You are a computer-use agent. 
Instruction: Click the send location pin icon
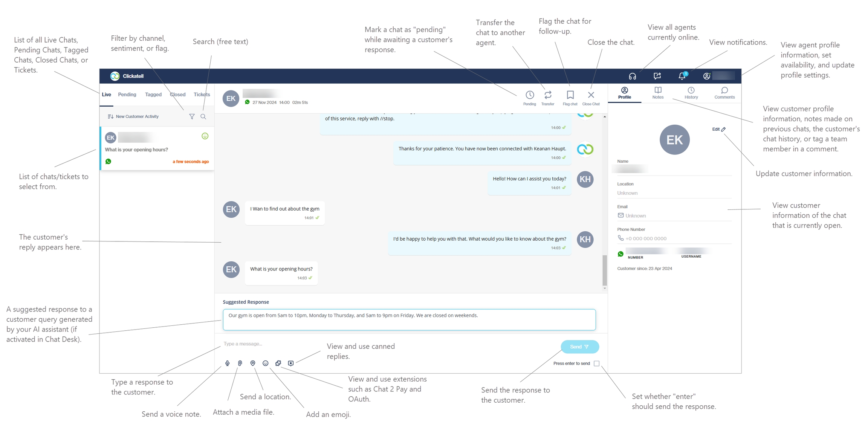pos(253,363)
